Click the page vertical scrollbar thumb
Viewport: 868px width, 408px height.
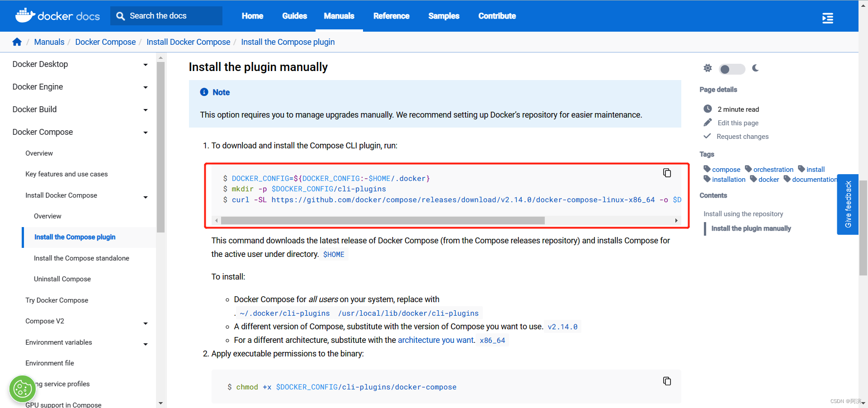[x=863, y=228]
